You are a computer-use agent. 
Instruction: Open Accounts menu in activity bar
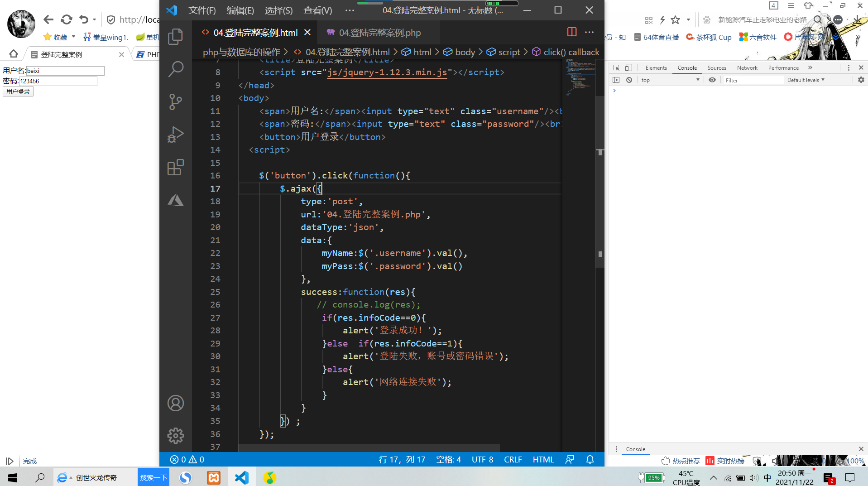pyautogui.click(x=175, y=403)
